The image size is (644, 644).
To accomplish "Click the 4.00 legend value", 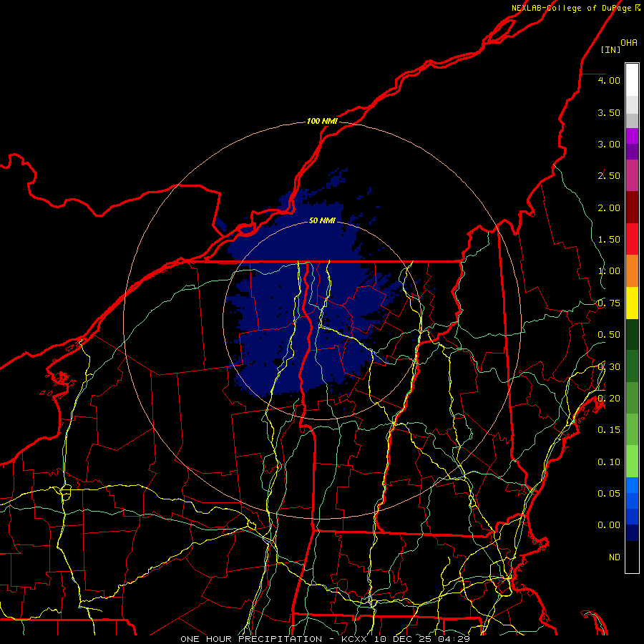I will pos(609,80).
